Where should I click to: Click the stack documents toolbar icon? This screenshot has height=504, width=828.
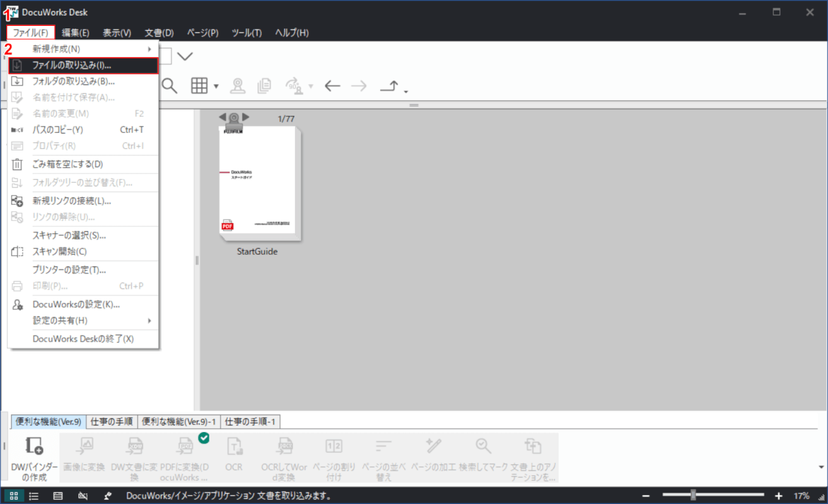[x=264, y=86]
